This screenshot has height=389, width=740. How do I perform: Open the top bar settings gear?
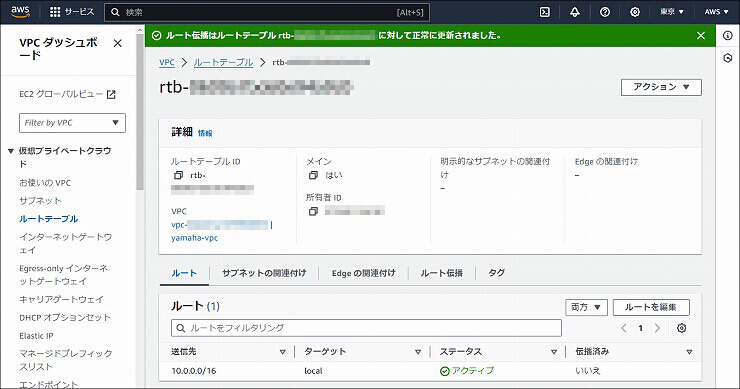click(x=635, y=12)
